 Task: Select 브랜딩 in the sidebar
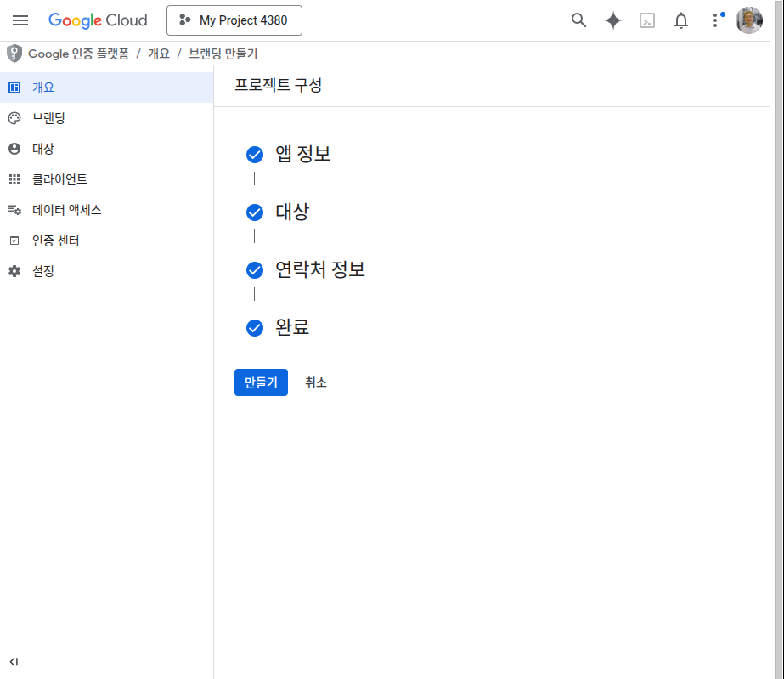click(48, 118)
